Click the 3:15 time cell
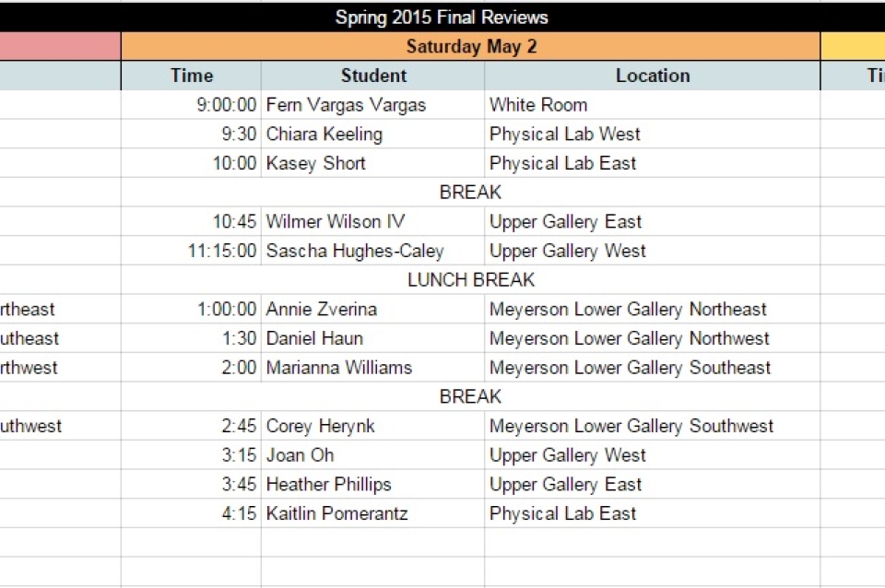This screenshot has height=588, width=885. coord(192,455)
